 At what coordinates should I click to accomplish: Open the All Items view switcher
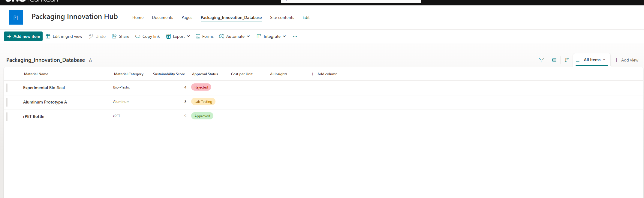(592, 60)
